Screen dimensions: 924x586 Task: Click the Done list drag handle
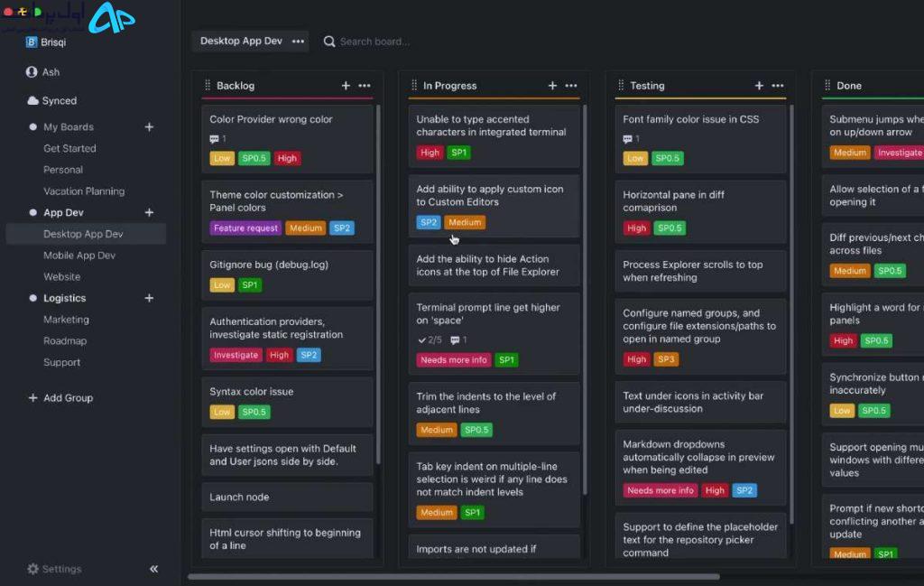coord(827,86)
